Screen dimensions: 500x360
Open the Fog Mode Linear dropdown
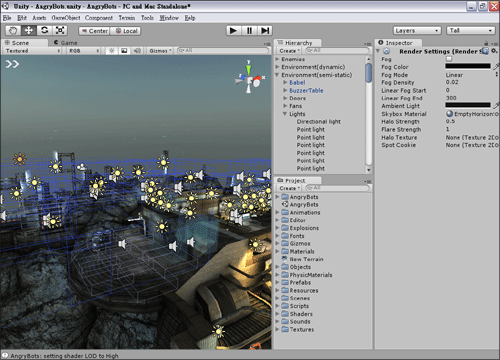pyautogui.click(x=472, y=75)
